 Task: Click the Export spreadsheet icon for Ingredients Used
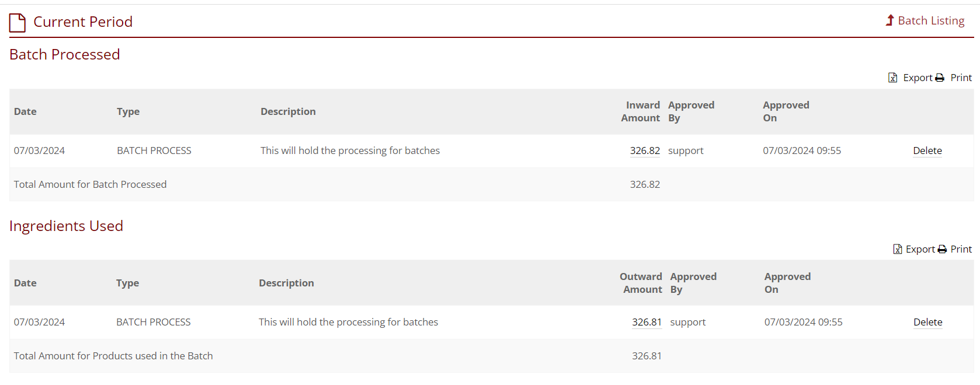pos(898,249)
